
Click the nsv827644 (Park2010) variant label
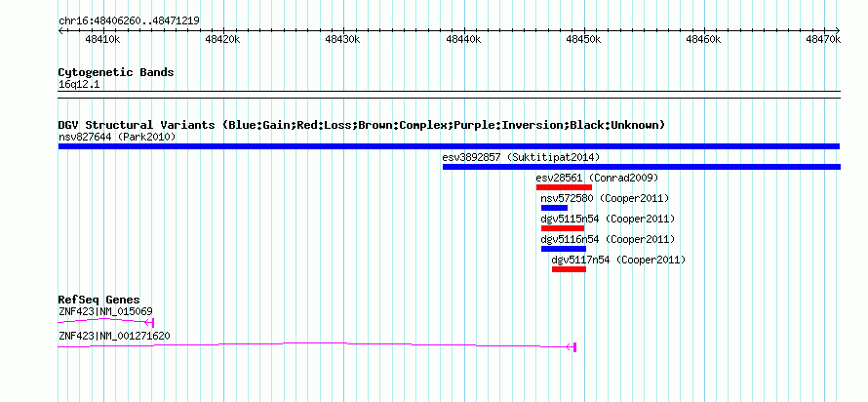(117, 137)
